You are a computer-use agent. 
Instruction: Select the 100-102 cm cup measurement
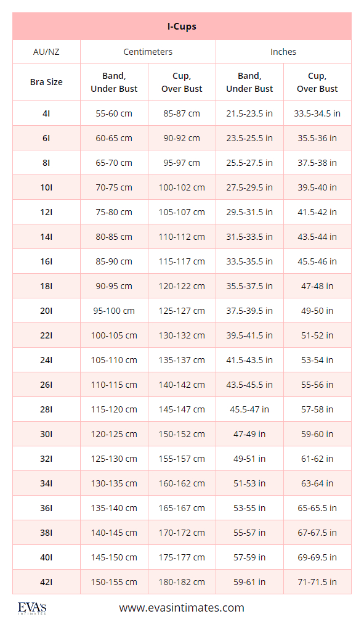(182, 187)
